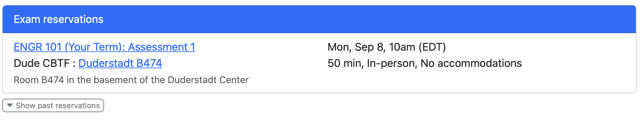Click the (Your Term): portion of the link
The width and height of the screenshot is (644, 123).
coord(95,47)
